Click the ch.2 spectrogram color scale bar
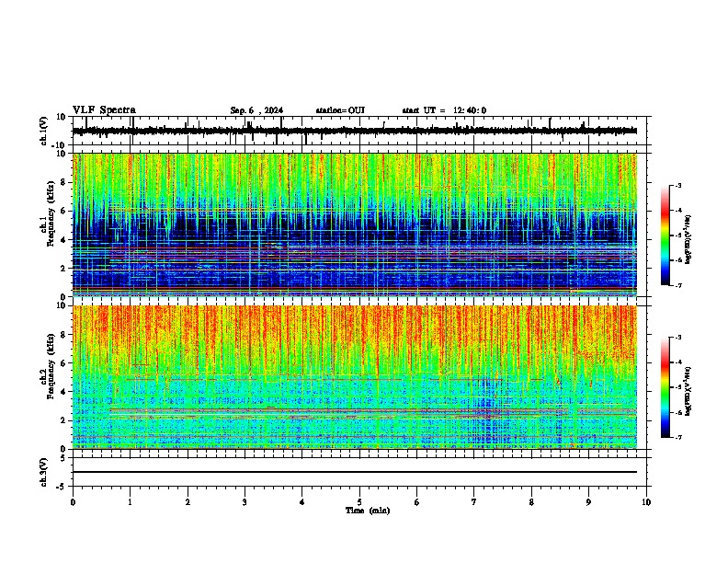This screenshot has width=728, height=563. tap(665, 387)
